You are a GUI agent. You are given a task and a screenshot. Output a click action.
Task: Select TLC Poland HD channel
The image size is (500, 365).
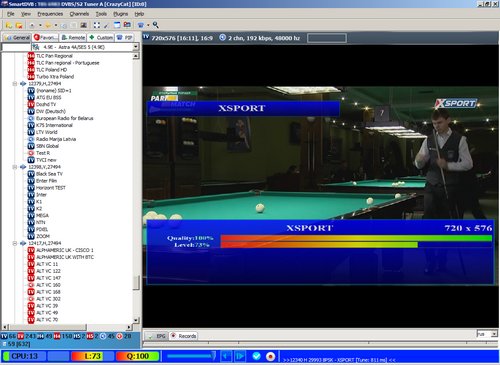(x=52, y=70)
